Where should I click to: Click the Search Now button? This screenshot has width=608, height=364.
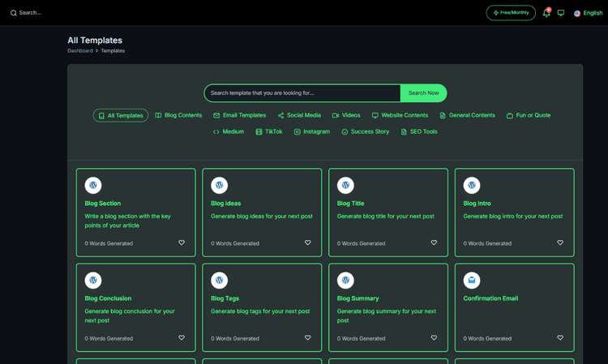click(x=423, y=93)
